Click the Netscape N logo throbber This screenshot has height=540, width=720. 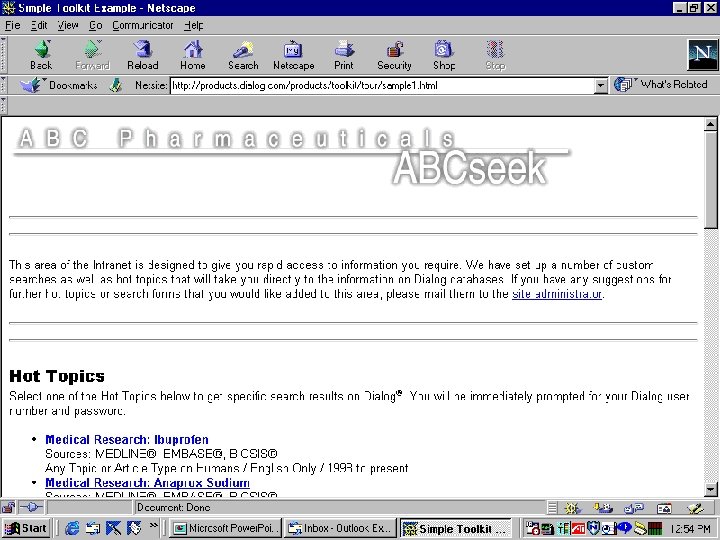point(703,55)
